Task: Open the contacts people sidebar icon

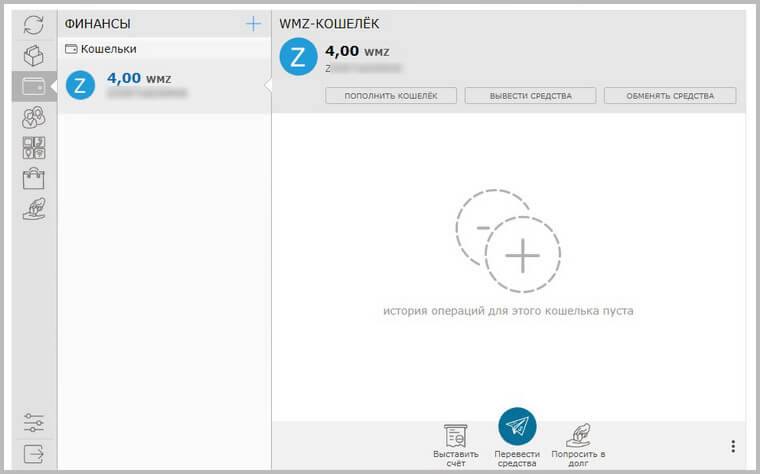Action: tap(33, 117)
